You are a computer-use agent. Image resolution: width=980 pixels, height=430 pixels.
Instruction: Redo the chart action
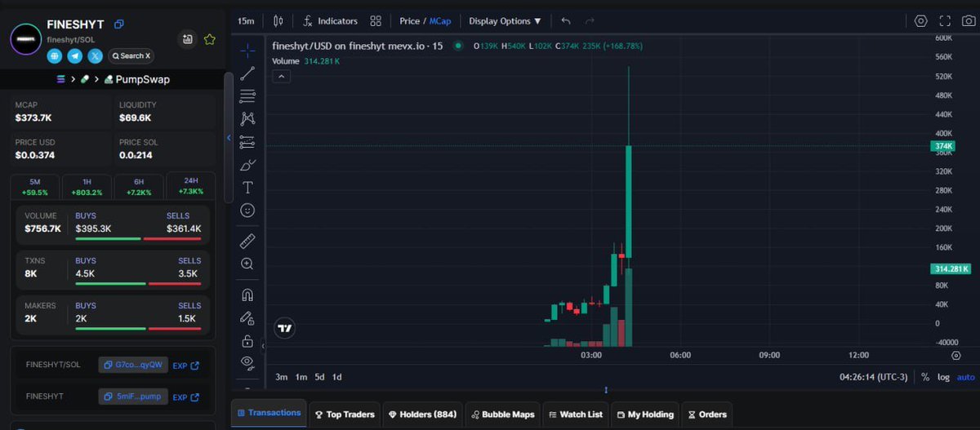click(x=590, y=21)
